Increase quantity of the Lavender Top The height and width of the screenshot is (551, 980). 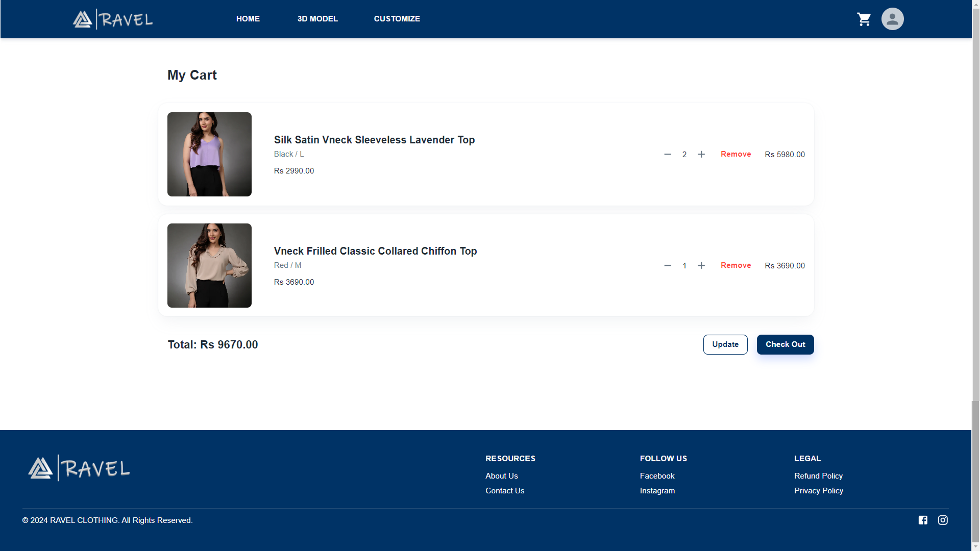coord(701,154)
